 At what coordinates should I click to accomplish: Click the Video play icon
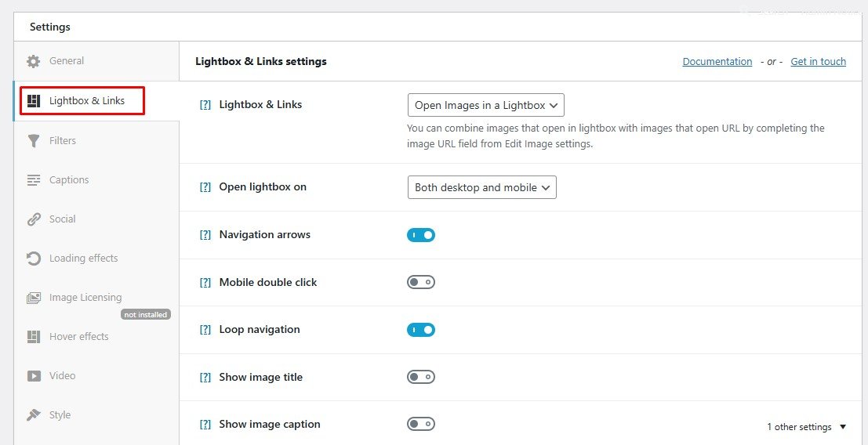pos(34,376)
